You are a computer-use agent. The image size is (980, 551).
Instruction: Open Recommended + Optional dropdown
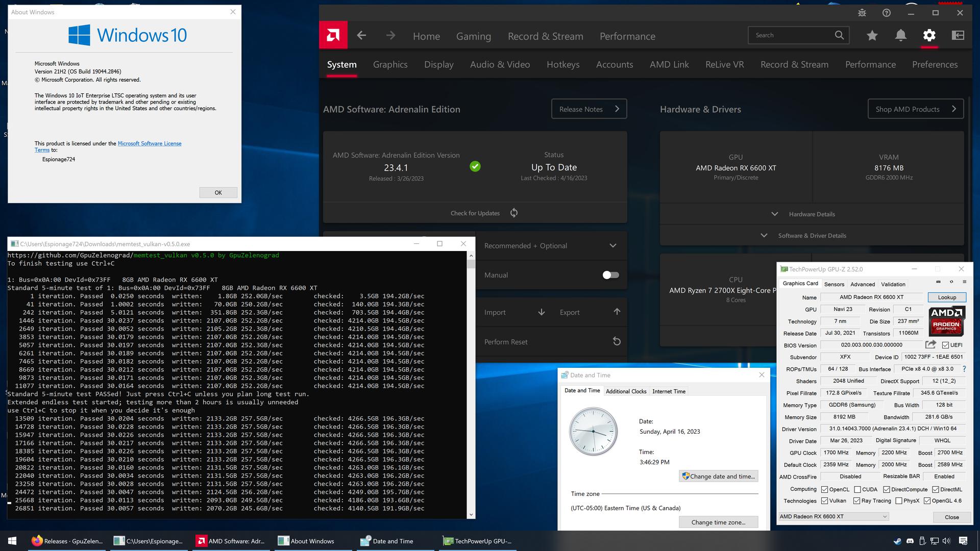tap(551, 245)
